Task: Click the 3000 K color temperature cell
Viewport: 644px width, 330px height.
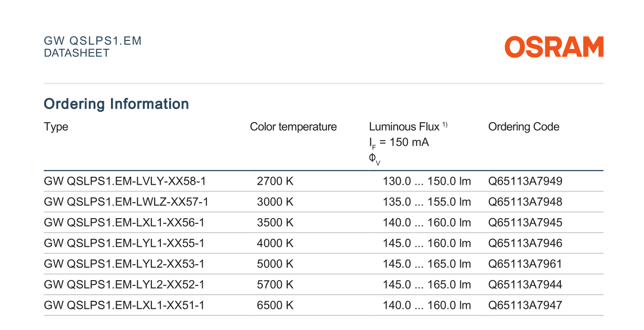Action: point(275,202)
